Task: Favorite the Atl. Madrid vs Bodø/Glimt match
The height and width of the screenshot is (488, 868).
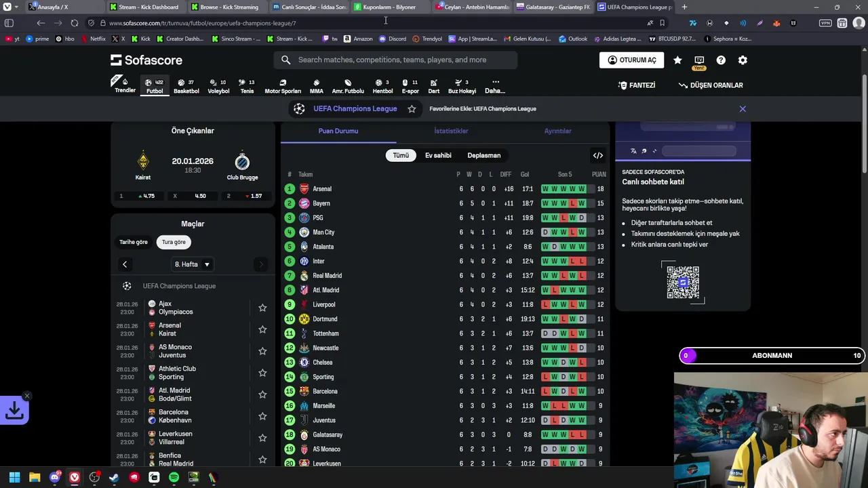Action: point(262,394)
